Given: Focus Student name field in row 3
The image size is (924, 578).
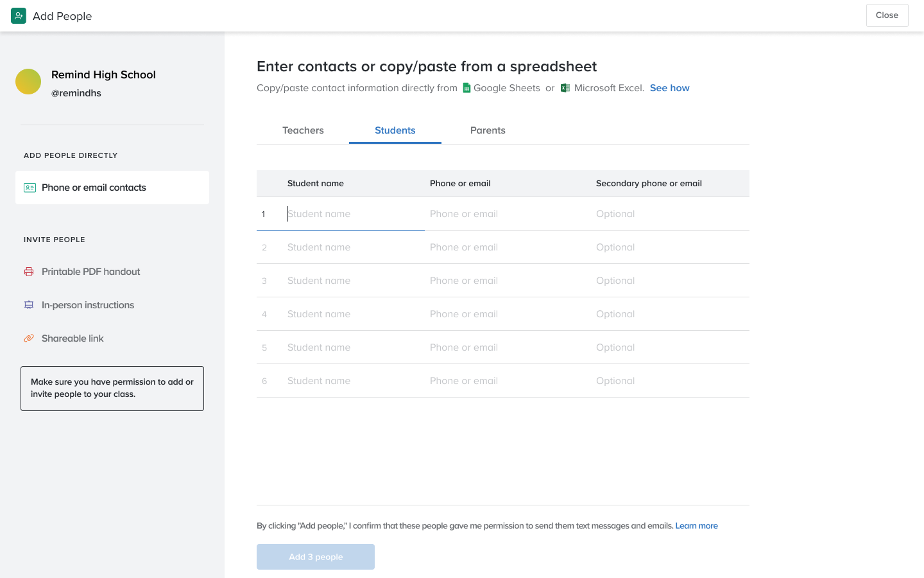Looking at the screenshot, I should click(x=354, y=281).
